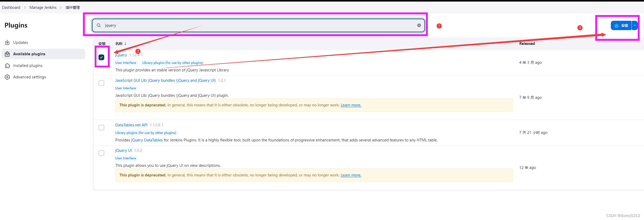Click the jQuery version 1.12.4-1 text

136,55
